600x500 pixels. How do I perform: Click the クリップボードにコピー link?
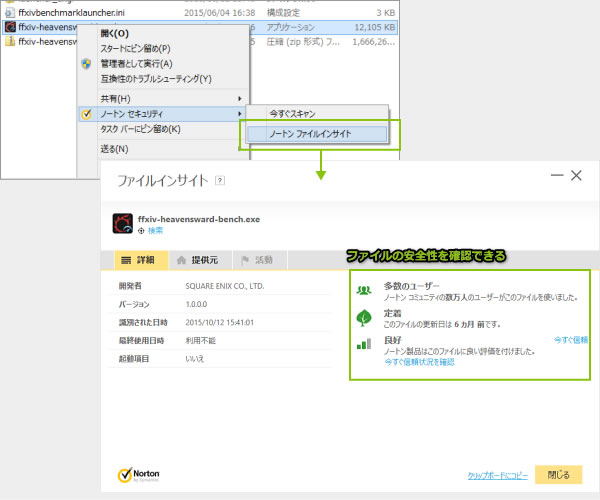point(497,476)
